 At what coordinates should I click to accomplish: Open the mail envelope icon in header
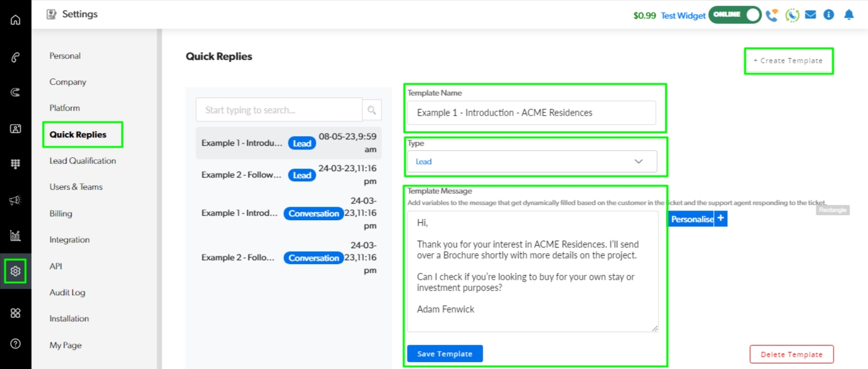[x=810, y=15]
